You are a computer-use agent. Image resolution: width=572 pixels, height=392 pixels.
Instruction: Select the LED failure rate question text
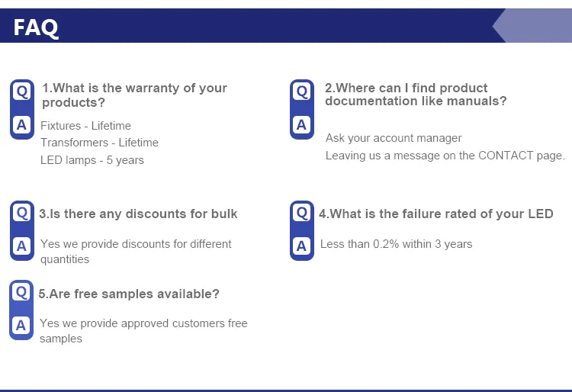(436, 214)
